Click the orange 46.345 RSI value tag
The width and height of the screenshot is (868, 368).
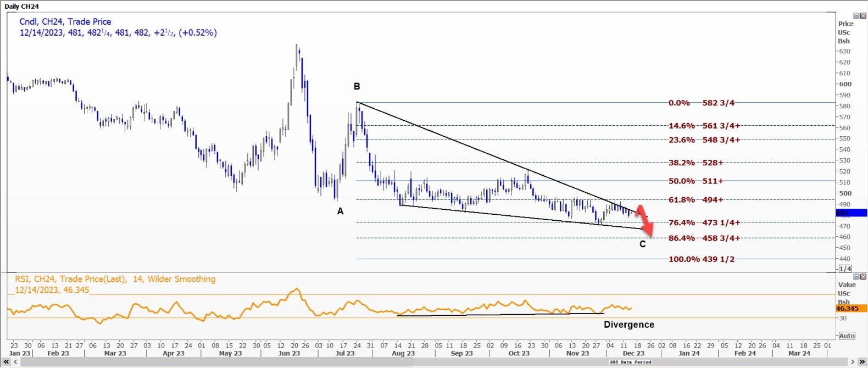coord(851,309)
